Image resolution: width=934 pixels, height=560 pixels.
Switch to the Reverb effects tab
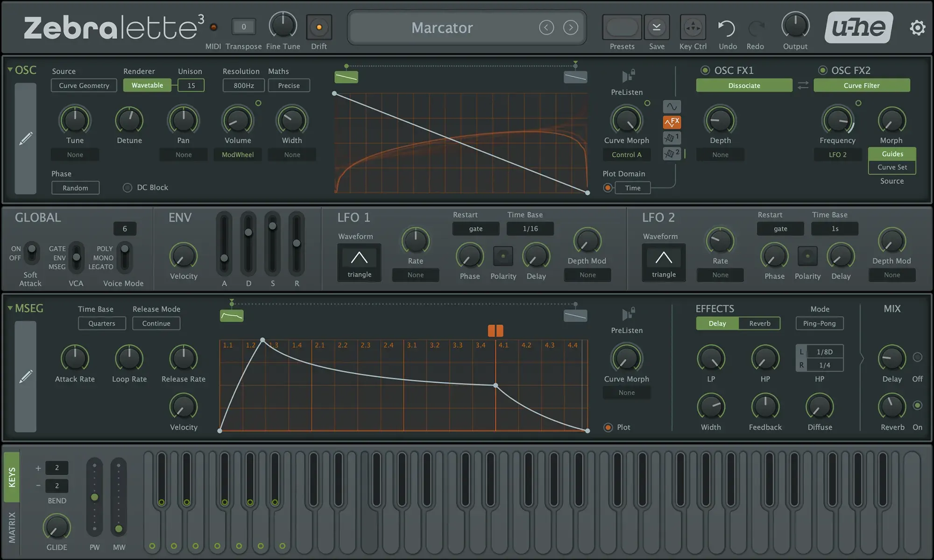coord(760,323)
